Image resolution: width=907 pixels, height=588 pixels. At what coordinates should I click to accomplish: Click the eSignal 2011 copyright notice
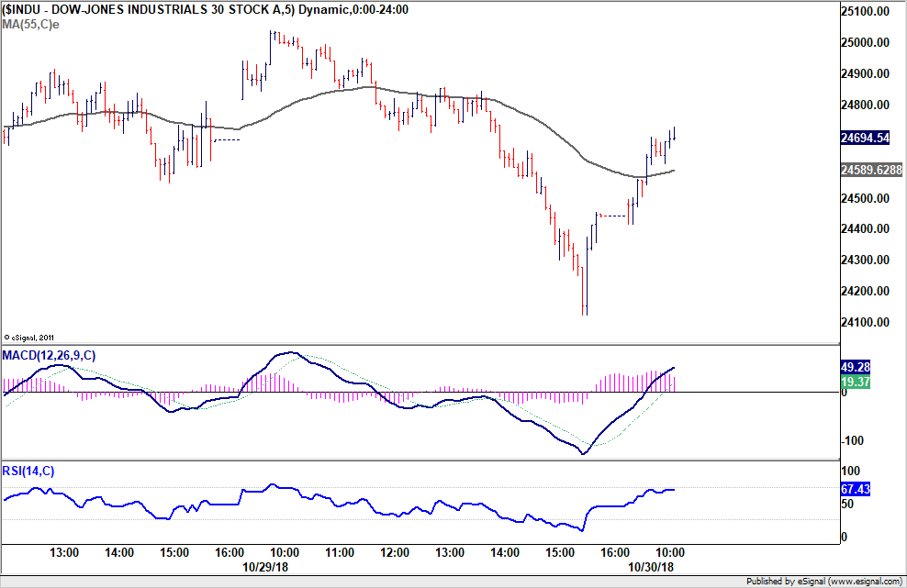point(29,338)
